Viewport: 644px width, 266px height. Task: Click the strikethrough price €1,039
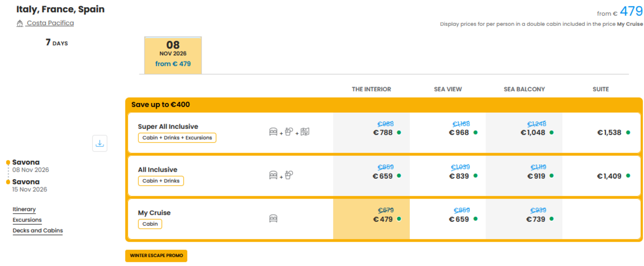pyautogui.click(x=460, y=167)
